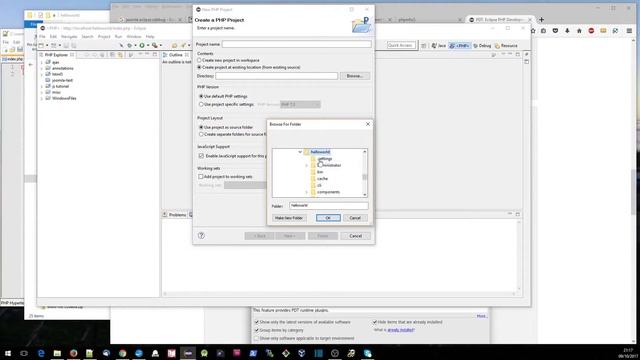
Task: Click the Firefox icon on the taskbar
Action: (73, 353)
